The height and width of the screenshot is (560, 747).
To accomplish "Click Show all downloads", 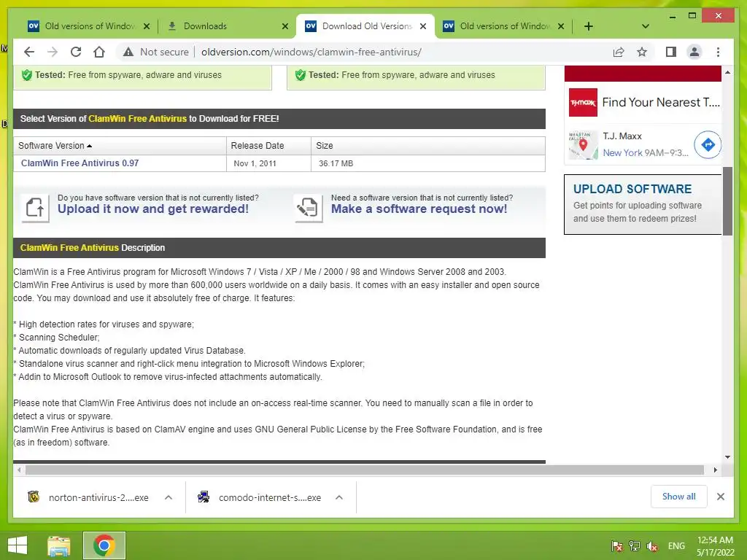I will (x=679, y=497).
